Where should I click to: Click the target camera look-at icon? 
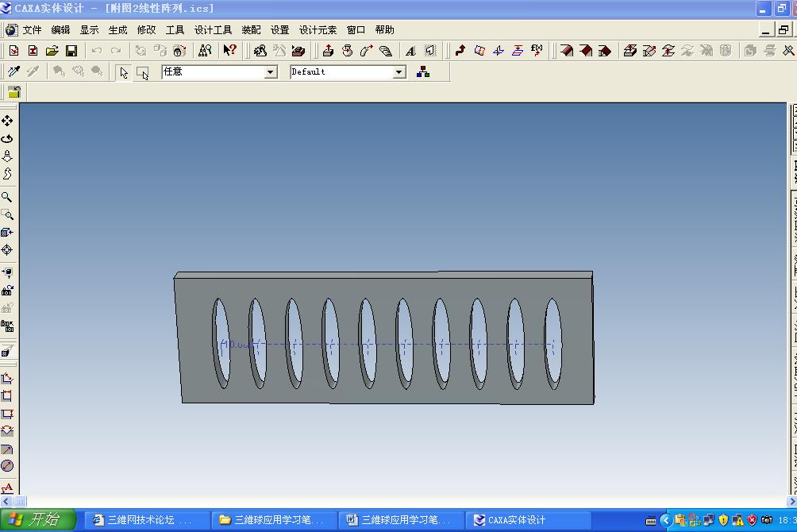(7, 250)
